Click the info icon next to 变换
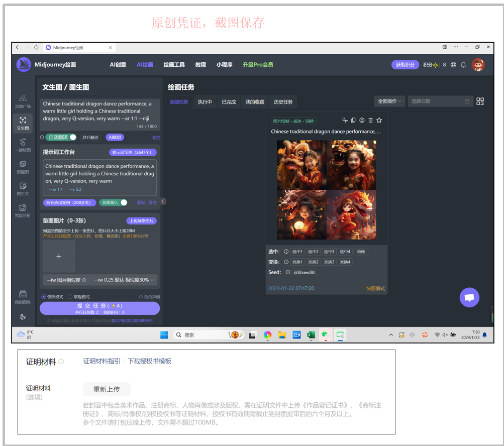Screen dimensions: 504x446 (286, 262)
